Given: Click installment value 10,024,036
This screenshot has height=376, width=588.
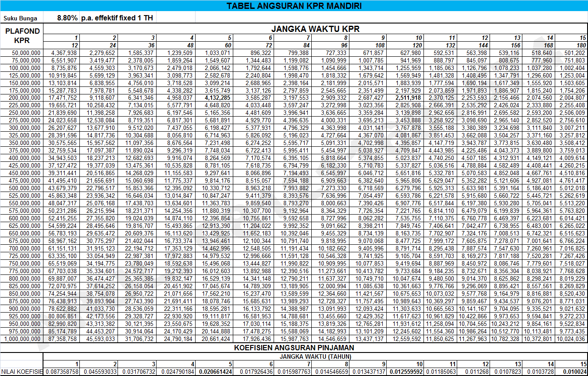Looking at the screenshot, I should (571, 339).
